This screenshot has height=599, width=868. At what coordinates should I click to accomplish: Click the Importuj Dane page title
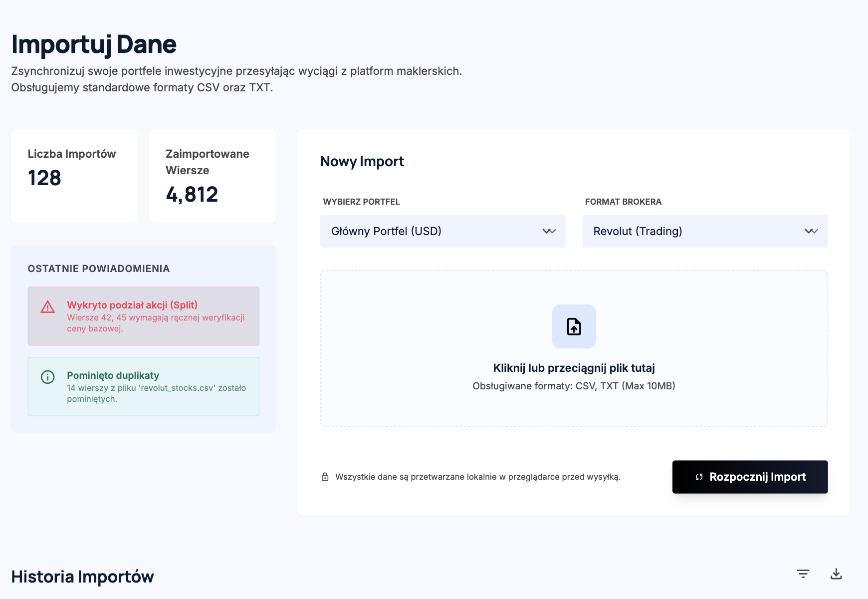(x=94, y=44)
